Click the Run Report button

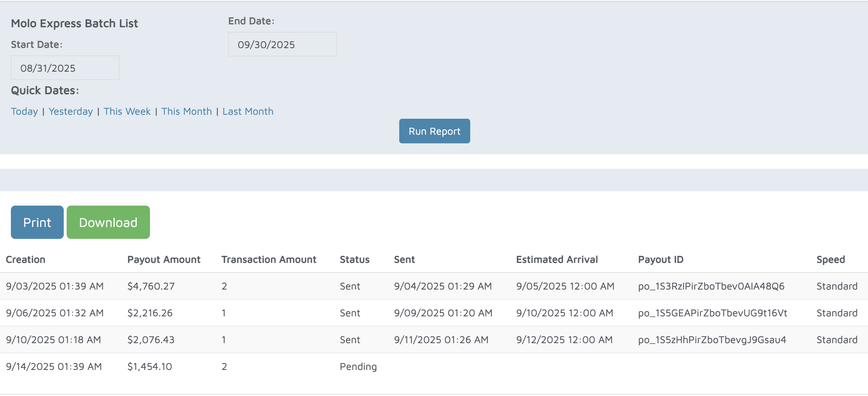pos(434,131)
